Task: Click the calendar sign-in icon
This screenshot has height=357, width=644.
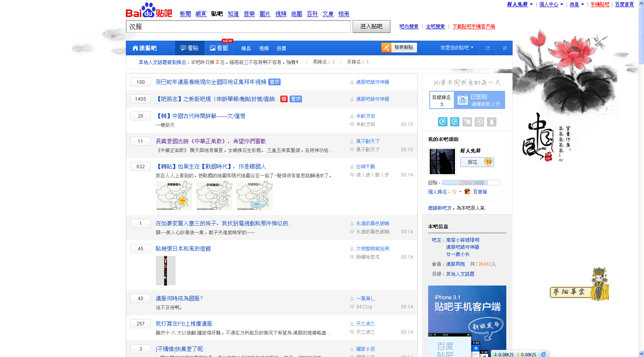Action: point(462,100)
